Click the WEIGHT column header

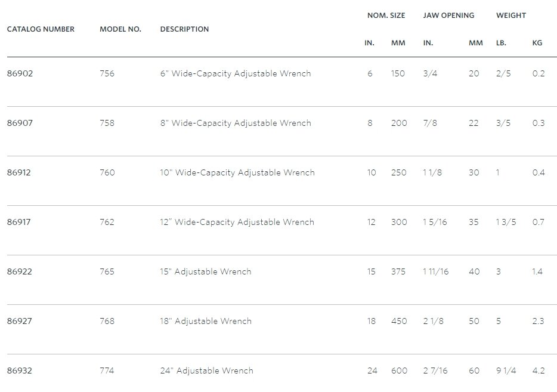pyautogui.click(x=511, y=16)
